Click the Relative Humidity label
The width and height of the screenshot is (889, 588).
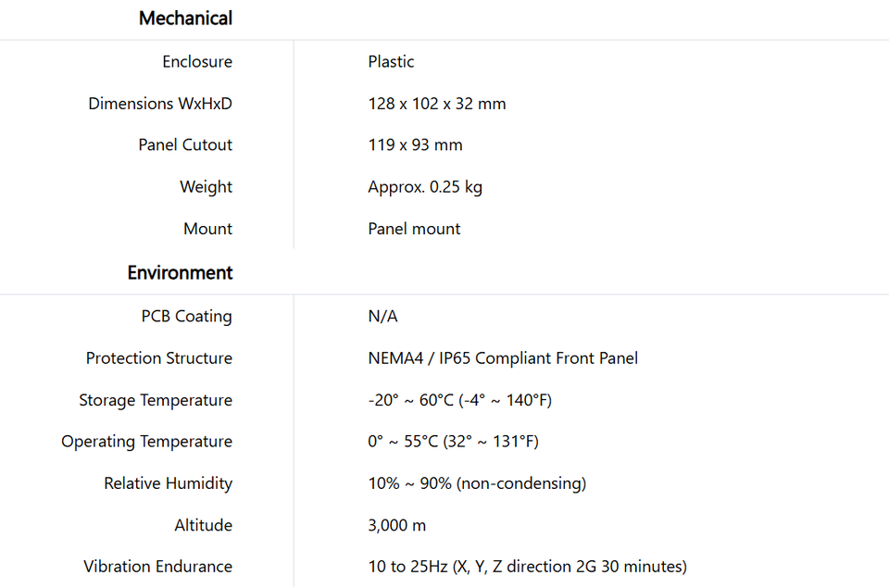[x=168, y=483]
